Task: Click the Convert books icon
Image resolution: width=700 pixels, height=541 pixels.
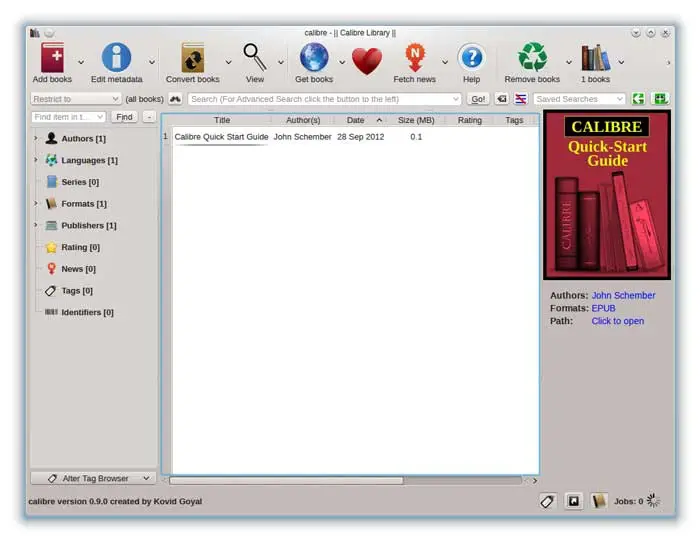Action: click(x=192, y=58)
